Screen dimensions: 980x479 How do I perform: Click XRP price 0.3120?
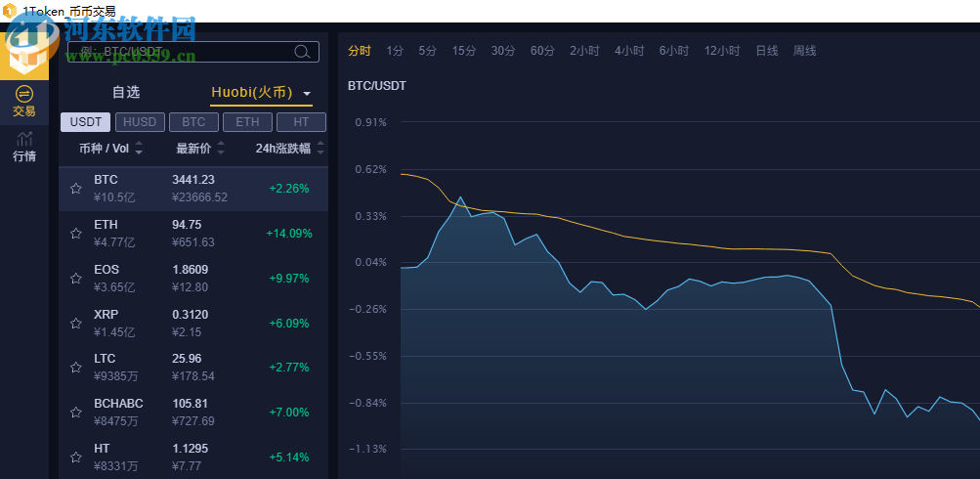(x=190, y=315)
